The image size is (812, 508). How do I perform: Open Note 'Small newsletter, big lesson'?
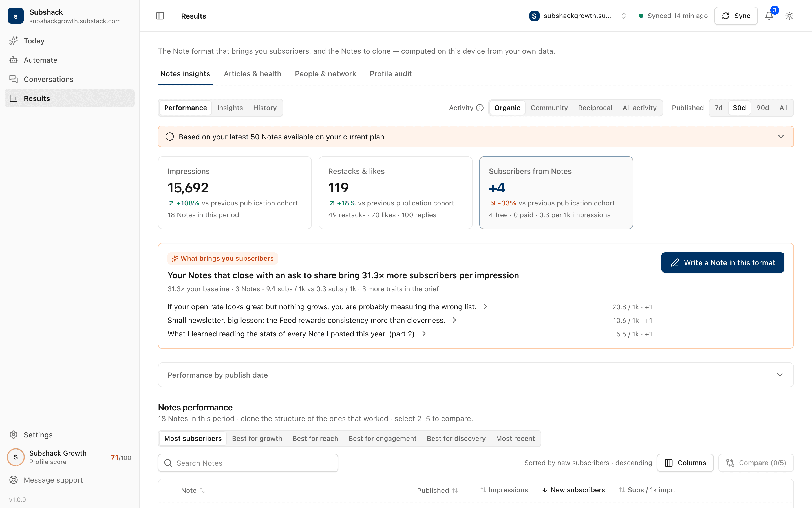click(x=306, y=320)
